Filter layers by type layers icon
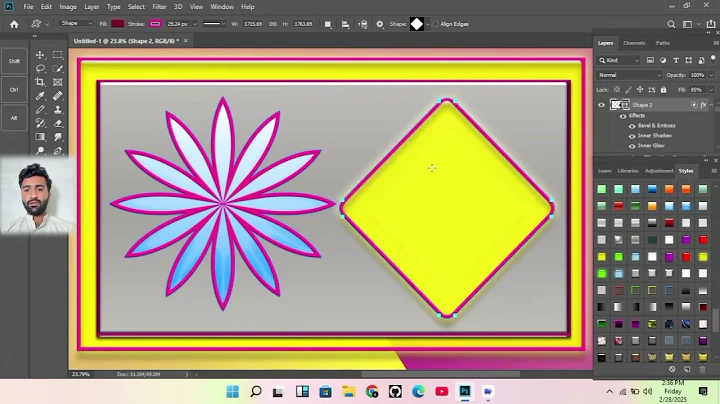Image resolution: width=720 pixels, height=404 pixels. (676, 60)
